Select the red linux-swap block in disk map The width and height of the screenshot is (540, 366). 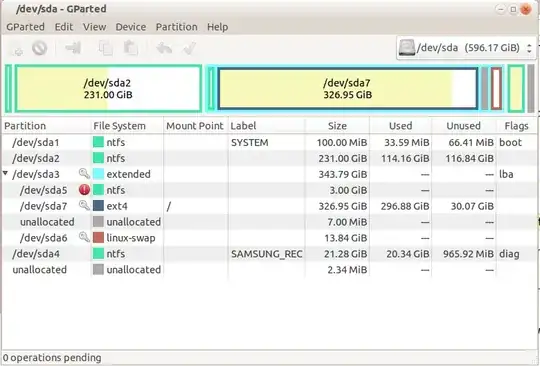pos(496,88)
